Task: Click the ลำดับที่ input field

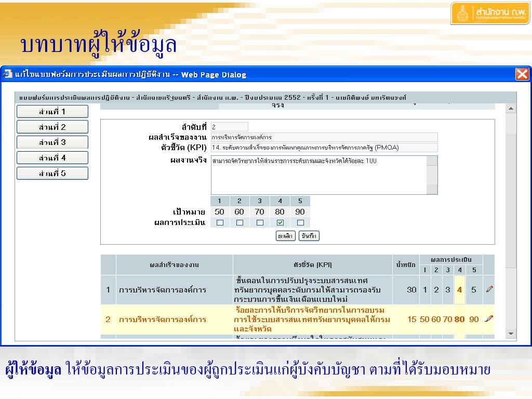Action: 229,127
